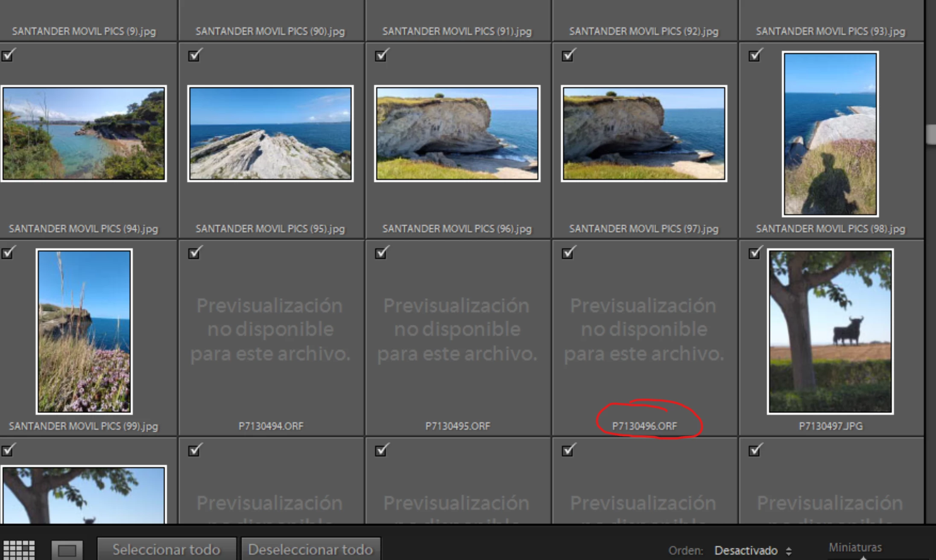Adjust the Miniaturas thumbnail size slider
Screen dimensions: 936x560
pyautogui.click(x=863, y=557)
